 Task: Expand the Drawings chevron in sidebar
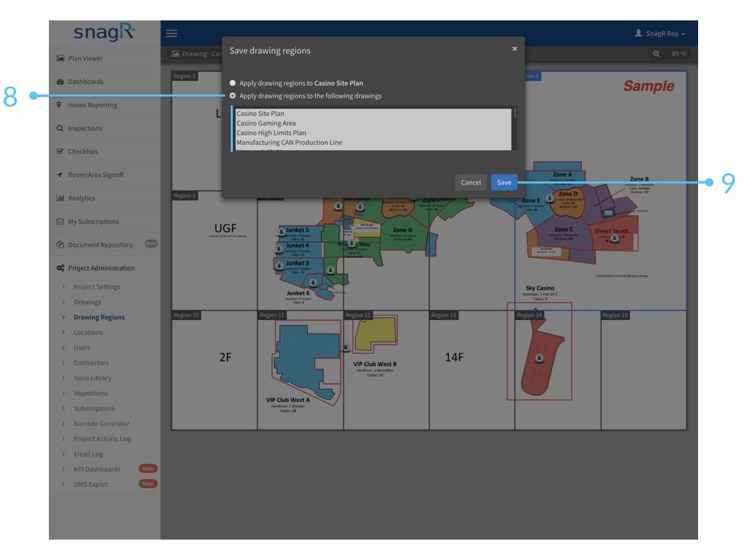point(64,302)
